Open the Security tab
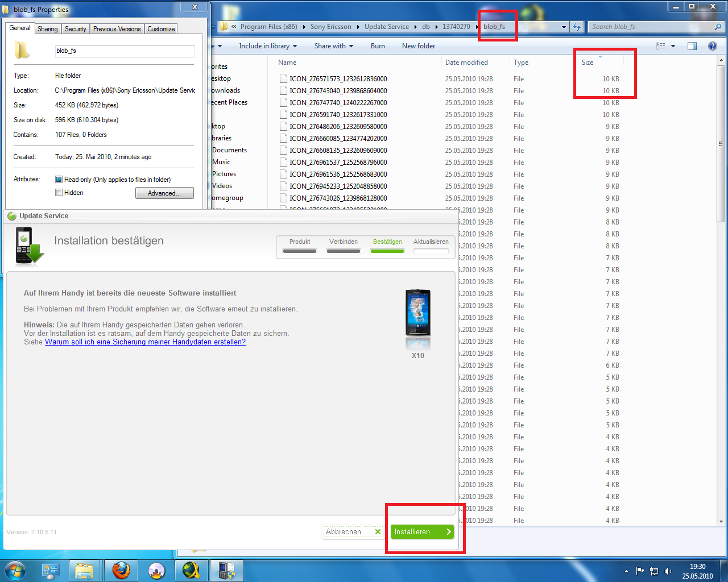 click(76, 29)
